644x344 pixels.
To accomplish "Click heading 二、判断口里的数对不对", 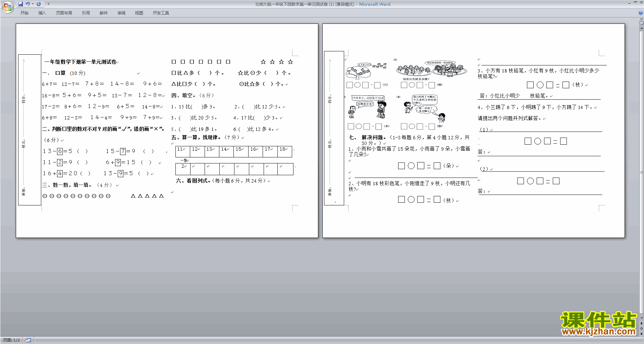I will point(103,129).
